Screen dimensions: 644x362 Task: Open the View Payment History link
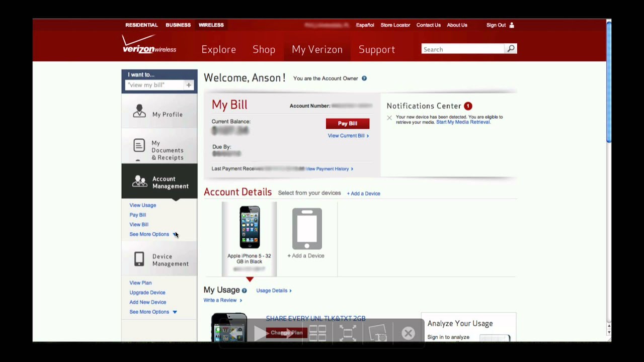click(x=329, y=169)
